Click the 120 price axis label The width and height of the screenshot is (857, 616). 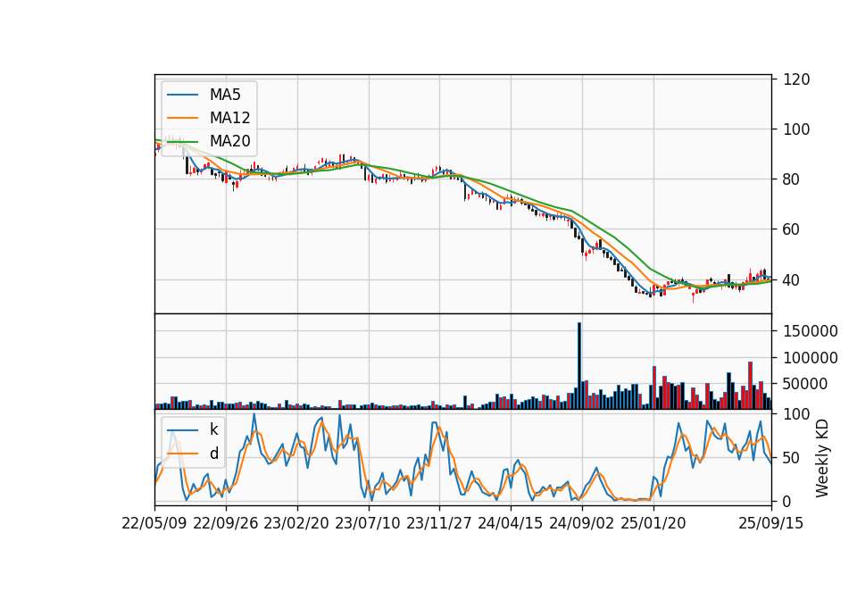[x=796, y=79]
